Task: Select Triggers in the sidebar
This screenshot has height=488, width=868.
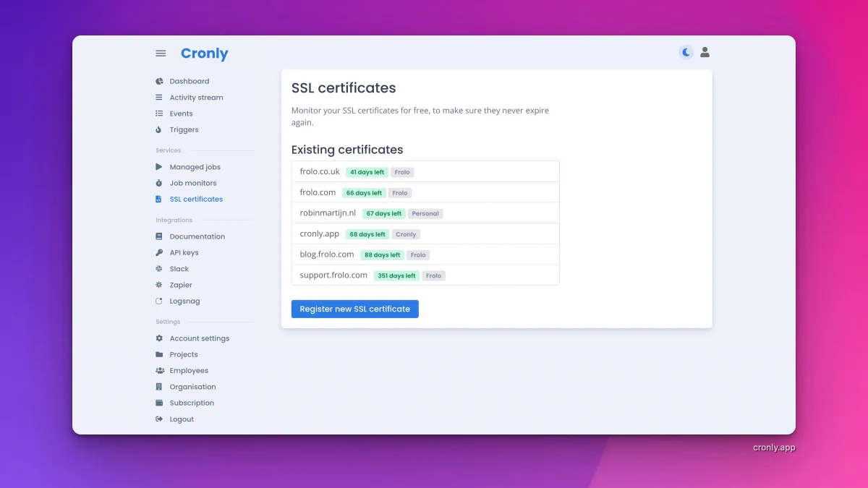Action: tap(184, 130)
